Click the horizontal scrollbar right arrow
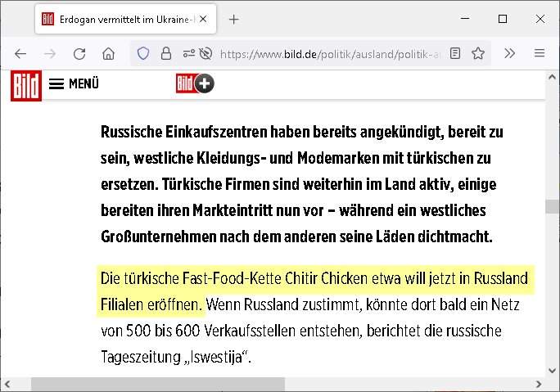The image size is (560, 392). click(539, 385)
